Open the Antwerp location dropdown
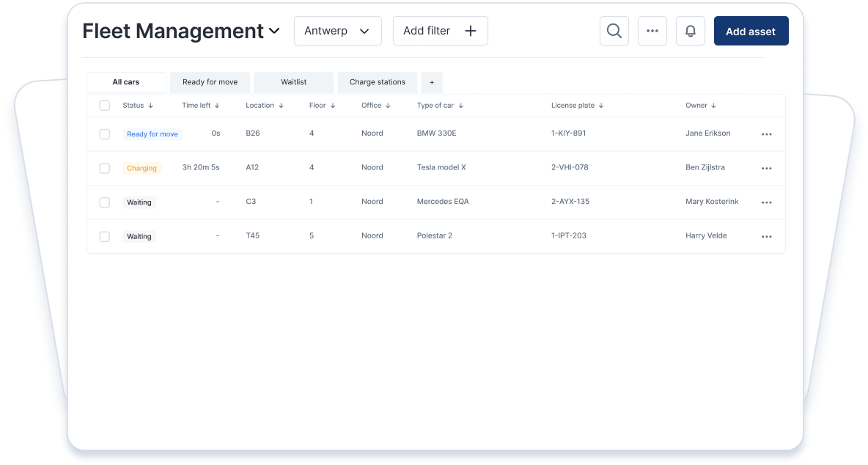Image resolution: width=868 pixels, height=465 pixels. (337, 31)
